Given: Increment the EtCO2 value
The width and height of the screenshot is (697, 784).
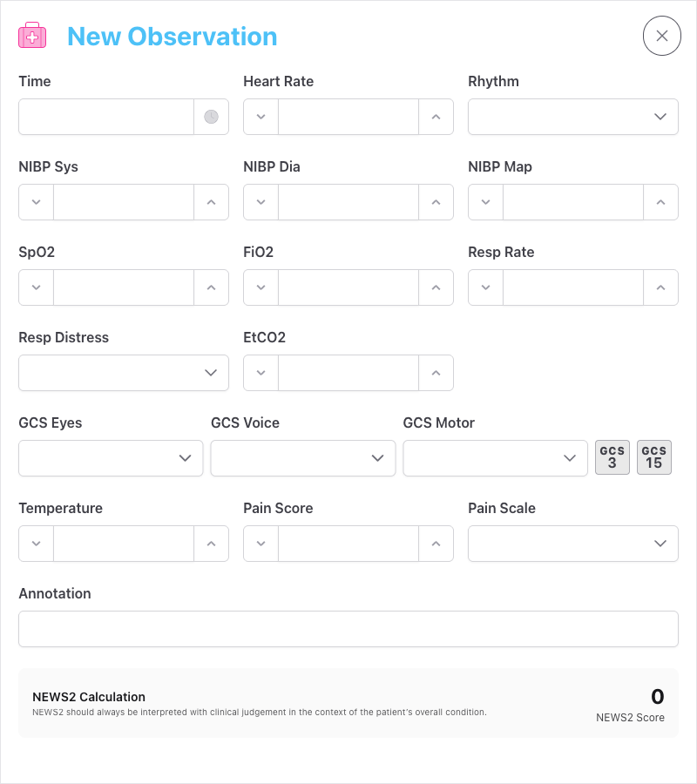Looking at the screenshot, I should [436, 373].
